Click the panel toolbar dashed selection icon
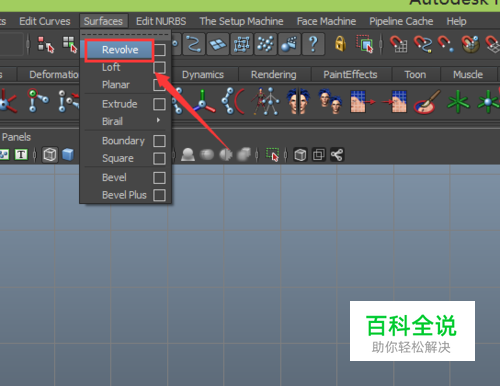500x386 pixels. pos(273,155)
